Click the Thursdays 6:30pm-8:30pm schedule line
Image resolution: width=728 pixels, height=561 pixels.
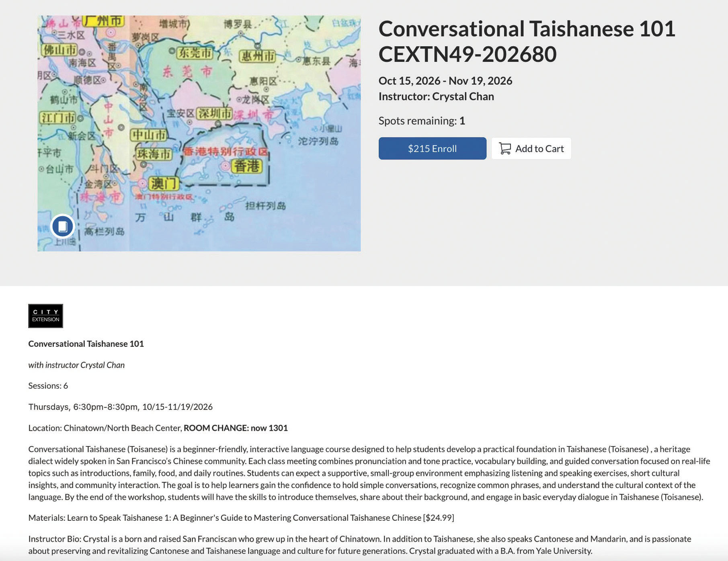coord(121,407)
